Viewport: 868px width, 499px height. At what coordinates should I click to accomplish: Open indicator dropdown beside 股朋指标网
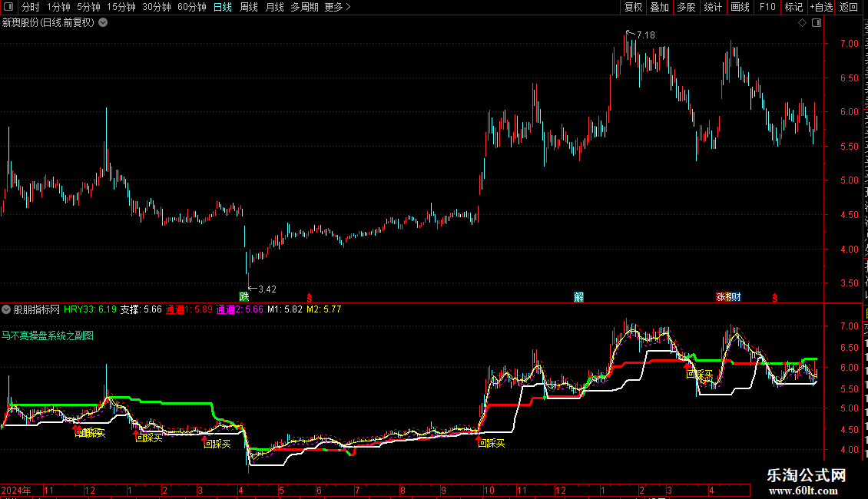pyautogui.click(x=6, y=309)
